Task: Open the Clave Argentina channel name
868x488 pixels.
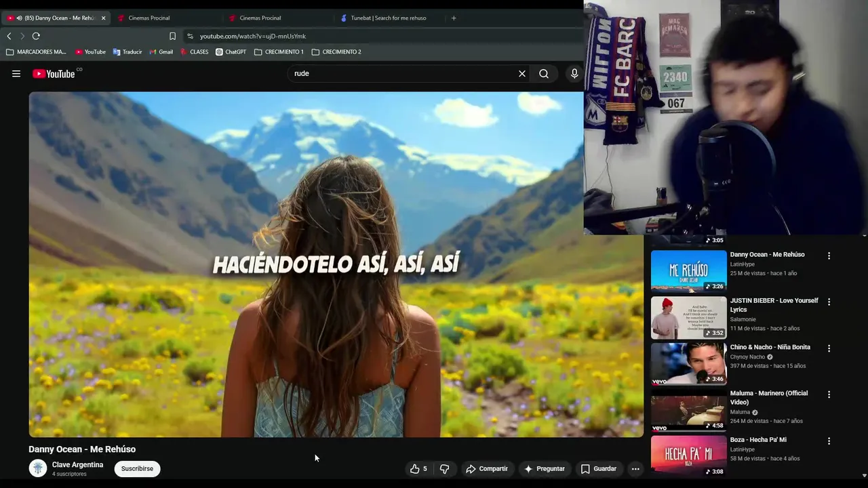Action: [x=77, y=465]
